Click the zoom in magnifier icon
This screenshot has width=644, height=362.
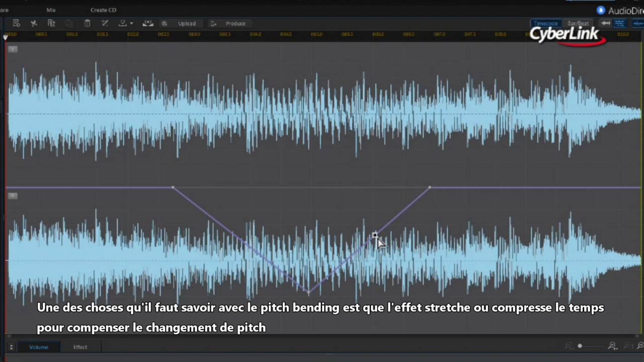click(612, 346)
